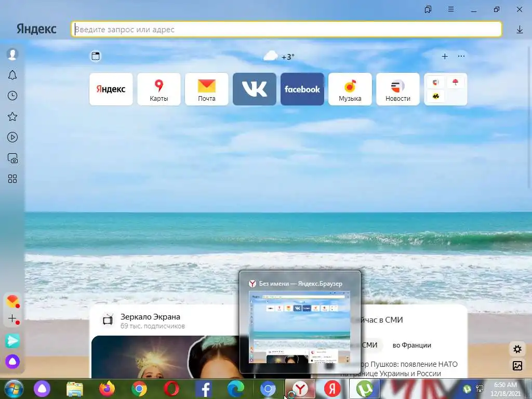Launch Opera from the taskbar
Image resolution: width=532 pixels, height=399 pixels.
coord(171,389)
